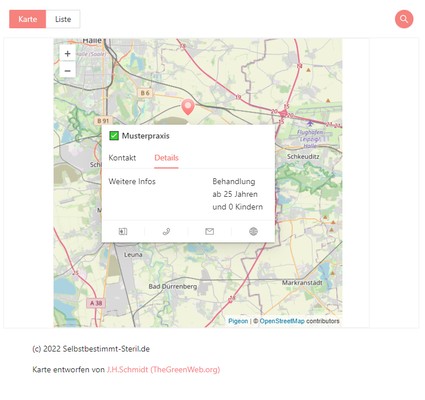Click the Behandlung ab 25 Jahren text
Image resolution: width=425 pixels, height=400 pixels.
238,194
